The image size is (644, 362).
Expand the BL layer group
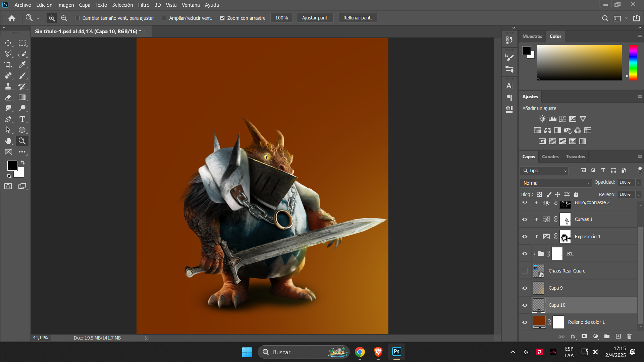[x=534, y=254]
